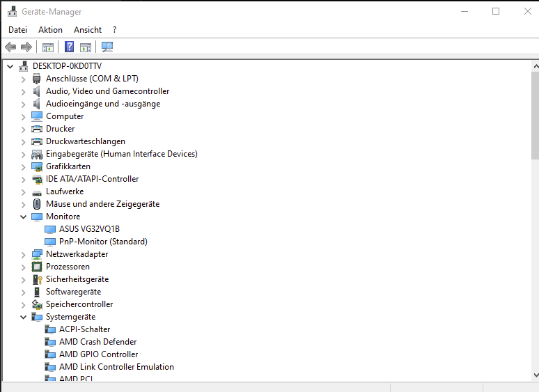Open the Datei menu
The width and height of the screenshot is (539, 392).
(x=18, y=30)
